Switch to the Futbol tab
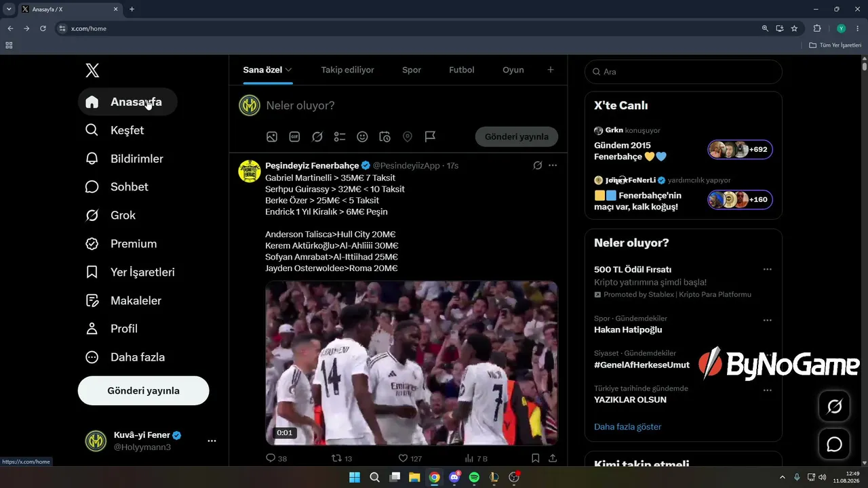This screenshot has width=868, height=488. pos(462,70)
